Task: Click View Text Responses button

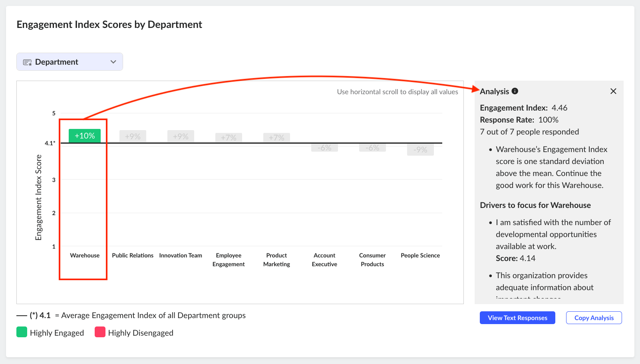Action: click(517, 318)
